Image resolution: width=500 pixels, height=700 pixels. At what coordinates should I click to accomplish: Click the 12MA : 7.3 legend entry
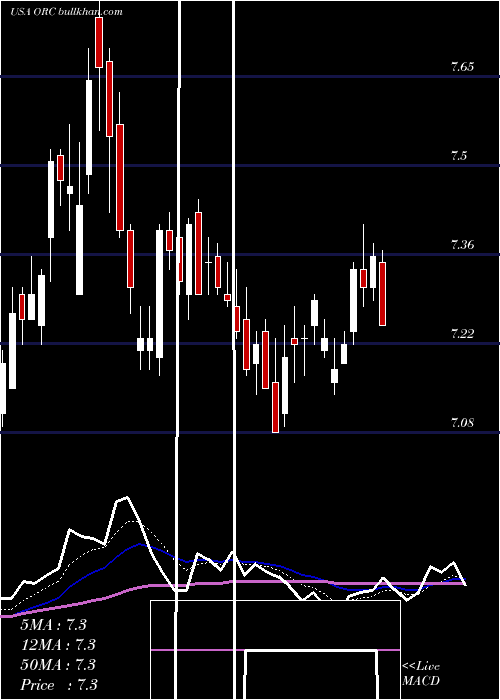(x=58, y=645)
